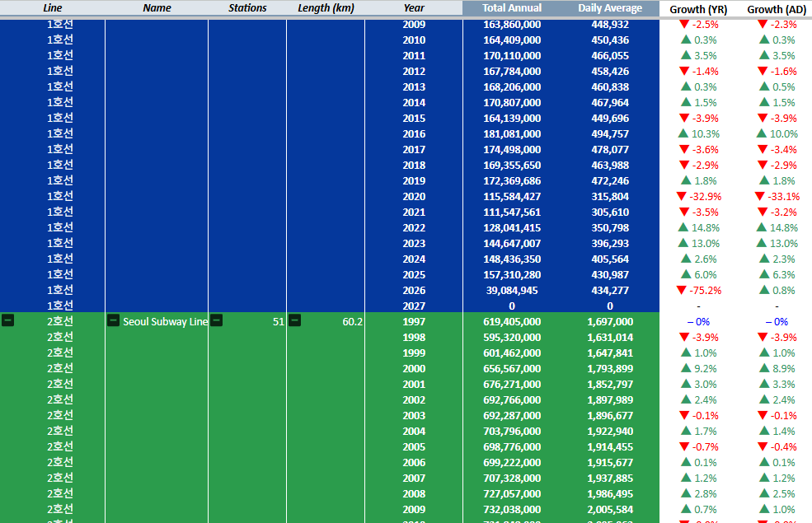Collapse the group beside Length value 60.2
This screenshot has width=812, height=523.
[x=294, y=320]
